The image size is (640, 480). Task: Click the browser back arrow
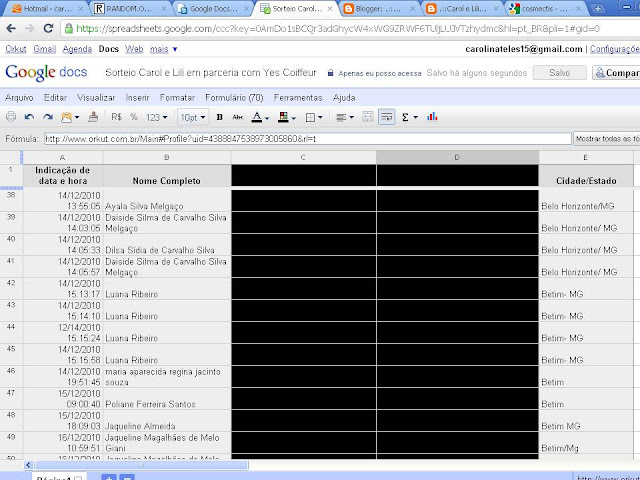point(11,28)
